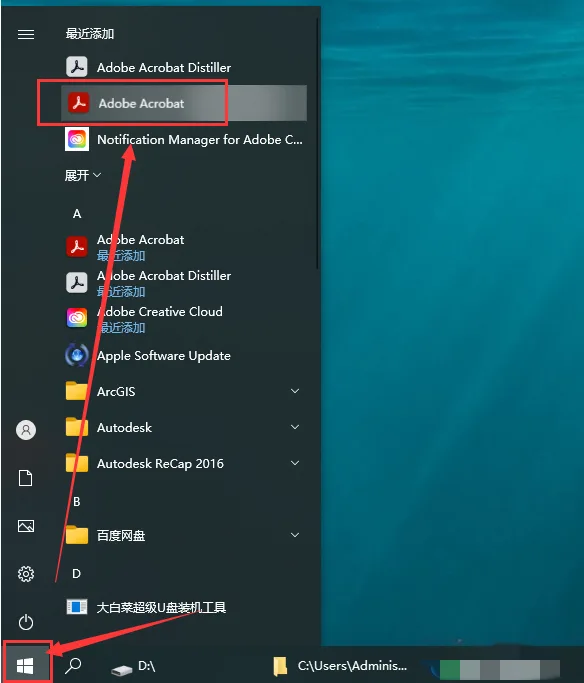The width and height of the screenshot is (584, 683).
Task: Click the D:\ drive taskbar item
Action: (x=134, y=666)
